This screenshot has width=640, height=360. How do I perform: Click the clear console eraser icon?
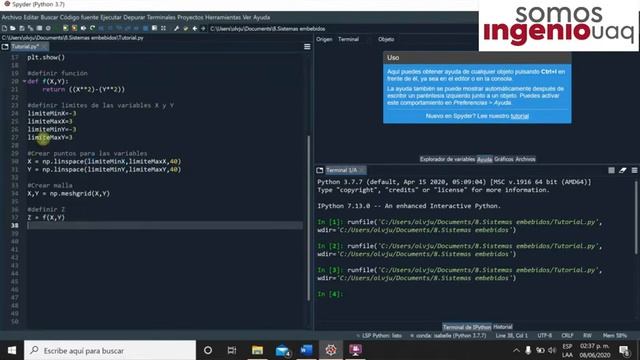(622, 170)
